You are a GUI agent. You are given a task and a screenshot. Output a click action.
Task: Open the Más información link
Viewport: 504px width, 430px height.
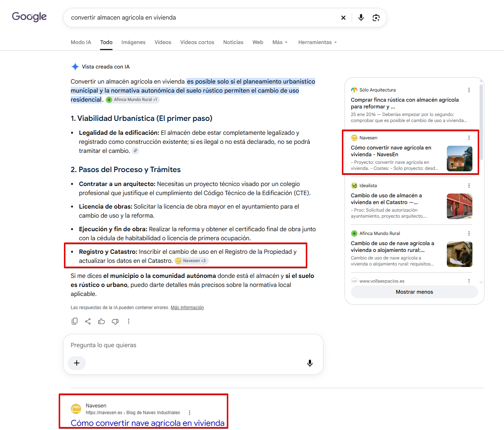(x=187, y=308)
